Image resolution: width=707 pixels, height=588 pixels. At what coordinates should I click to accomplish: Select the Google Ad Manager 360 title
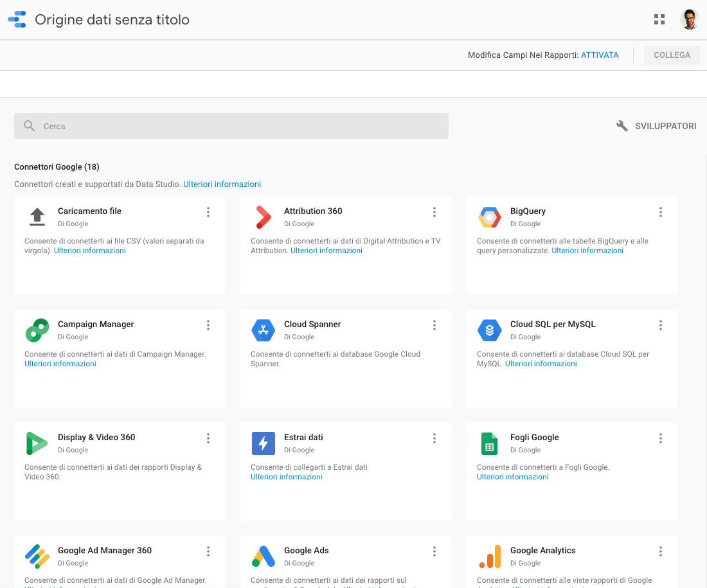pos(105,551)
